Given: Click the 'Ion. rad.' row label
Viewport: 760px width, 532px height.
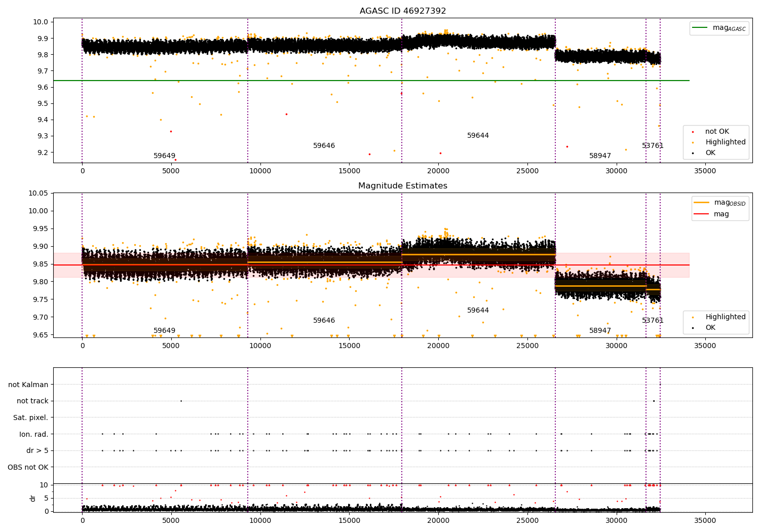Looking at the screenshot, I should [x=34, y=434].
